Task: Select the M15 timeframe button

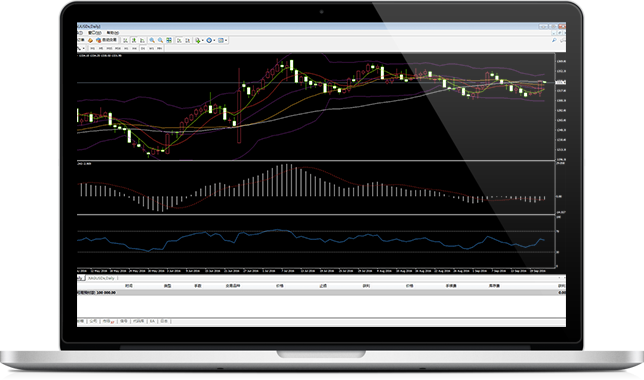Action: (109, 48)
